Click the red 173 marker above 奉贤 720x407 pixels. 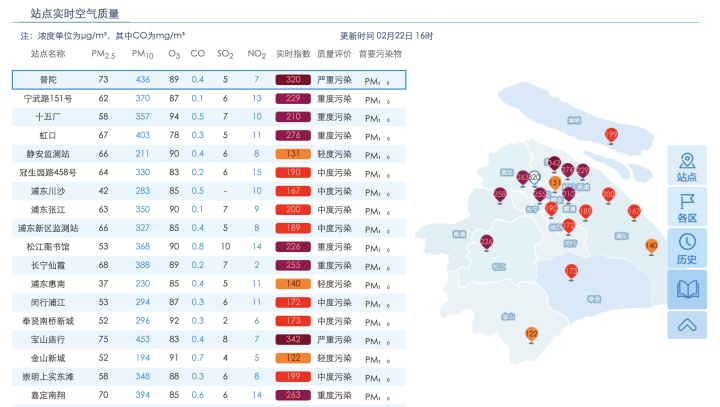(x=571, y=271)
